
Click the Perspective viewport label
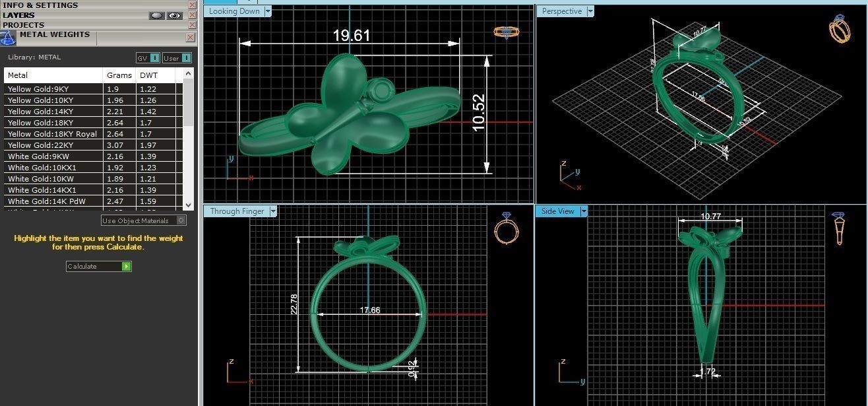(562, 11)
